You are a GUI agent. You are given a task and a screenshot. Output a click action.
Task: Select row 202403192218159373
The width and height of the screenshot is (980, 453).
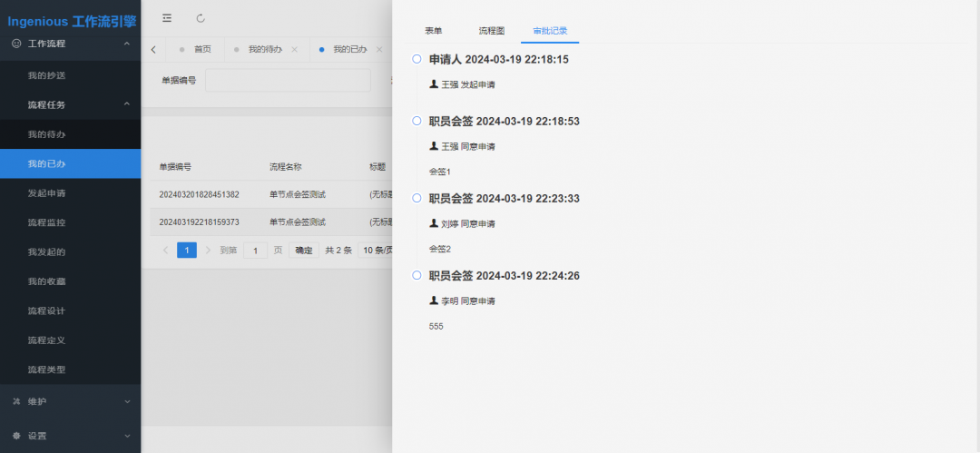coord(270,222)
